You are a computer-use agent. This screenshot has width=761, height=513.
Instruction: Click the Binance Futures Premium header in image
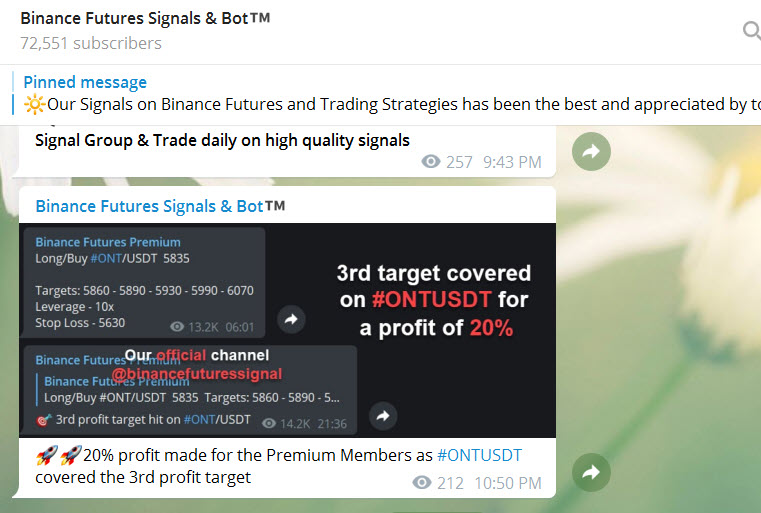coord(108,242)
